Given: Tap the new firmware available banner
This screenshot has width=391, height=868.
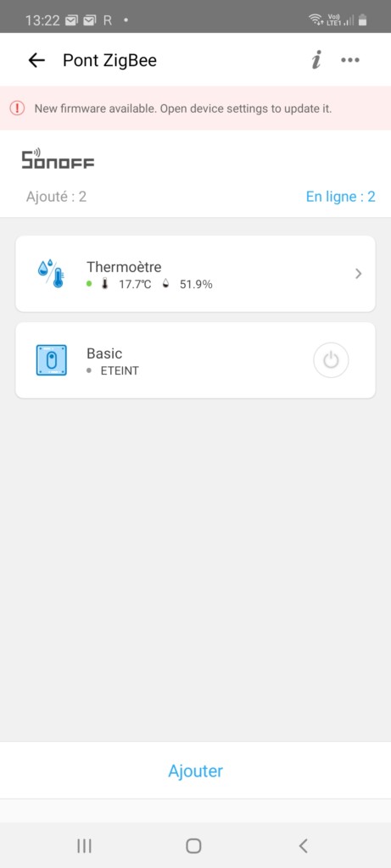Looking at the screenshot, I should coord(195,108).
